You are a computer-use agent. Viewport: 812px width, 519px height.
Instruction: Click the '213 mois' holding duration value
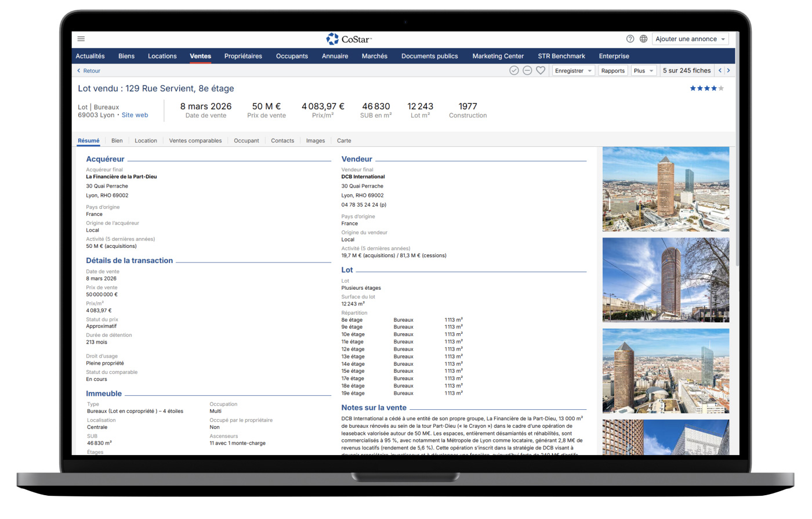tap(97, 342)
